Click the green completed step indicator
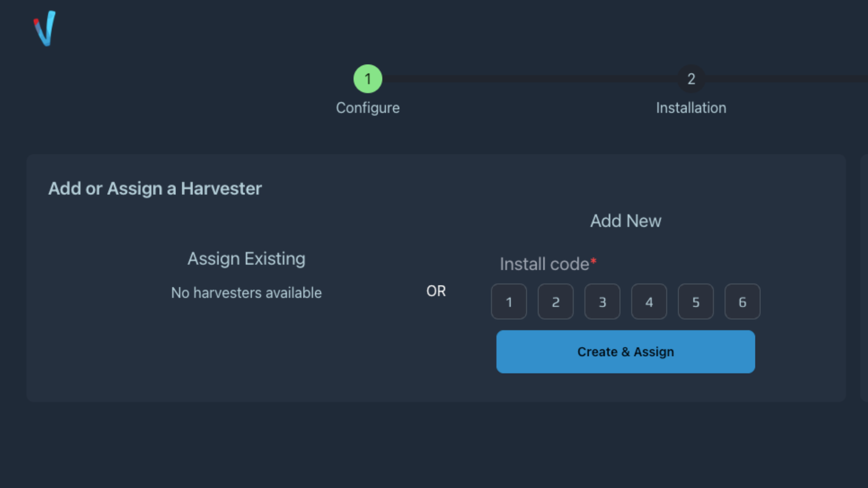The height and width of the screenshot is (488, 868). tap(368, 79)
